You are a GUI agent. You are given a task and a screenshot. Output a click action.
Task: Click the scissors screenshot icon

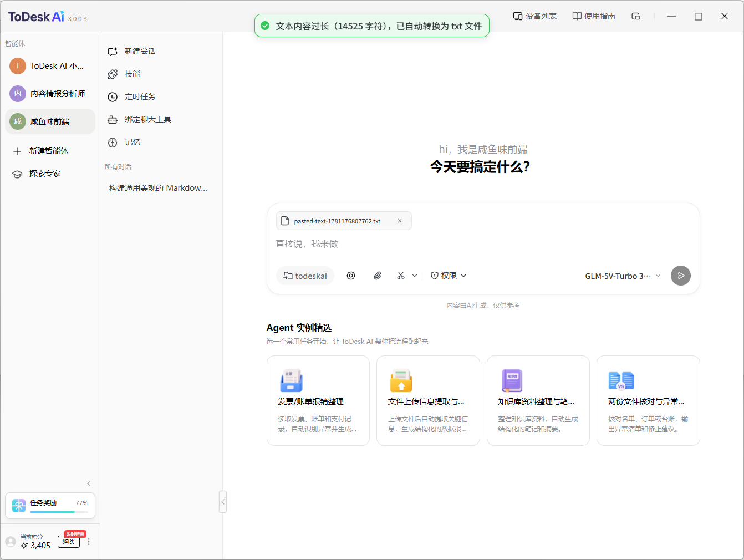coord(401,276)
